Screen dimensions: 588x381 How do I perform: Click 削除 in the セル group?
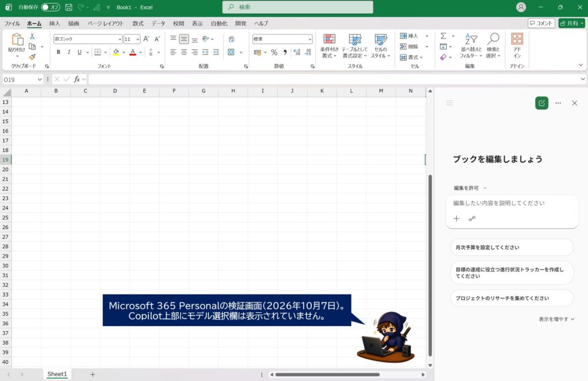pyautogui.click(x=409, y=46)
